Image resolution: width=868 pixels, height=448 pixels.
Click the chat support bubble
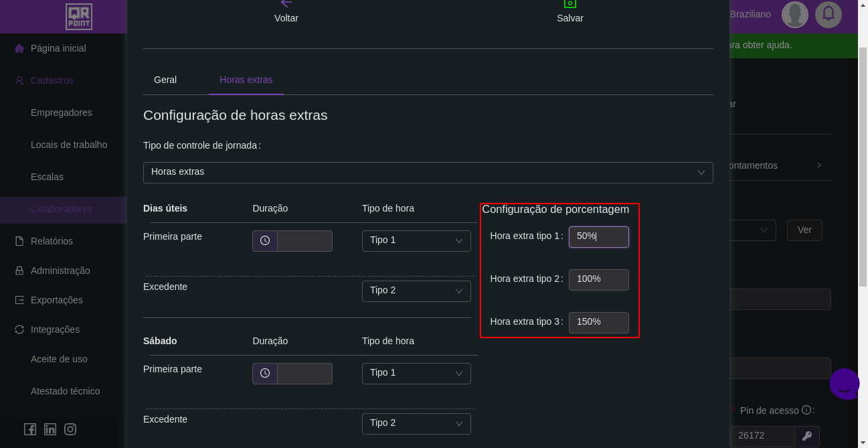pos(844,384)
